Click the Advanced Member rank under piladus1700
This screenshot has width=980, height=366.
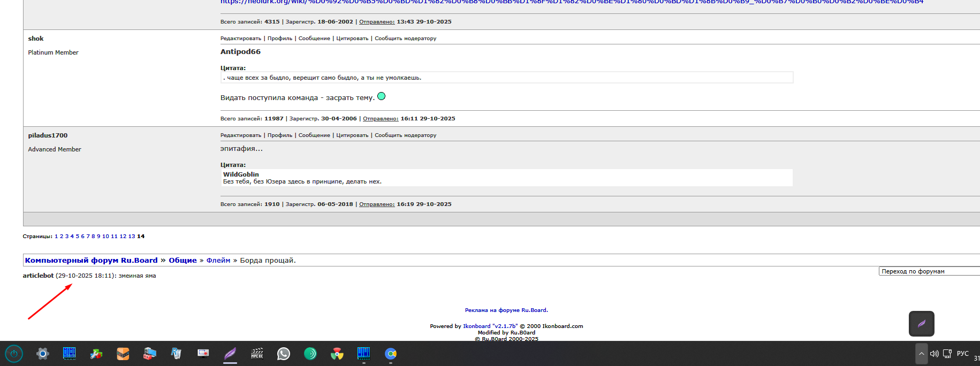[55, 149]
